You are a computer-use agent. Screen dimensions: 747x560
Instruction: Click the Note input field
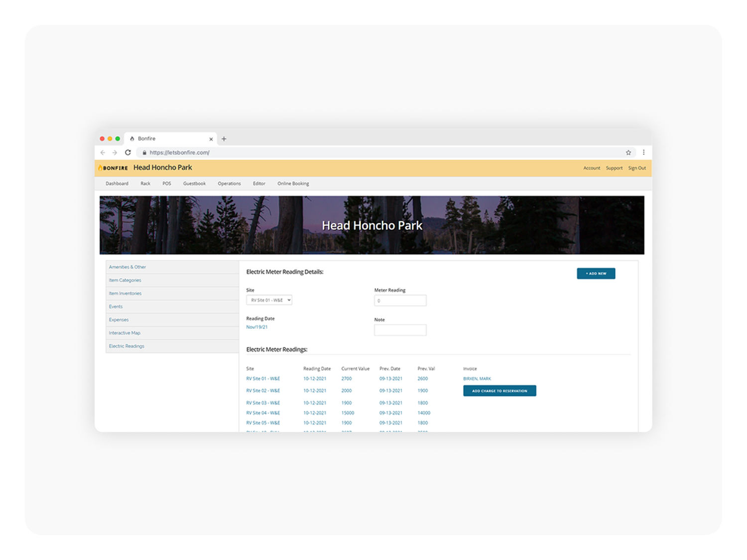point(400,330)
